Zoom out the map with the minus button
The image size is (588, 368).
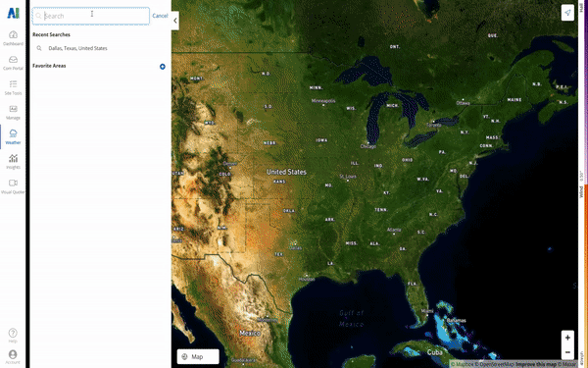pos(567,352)
